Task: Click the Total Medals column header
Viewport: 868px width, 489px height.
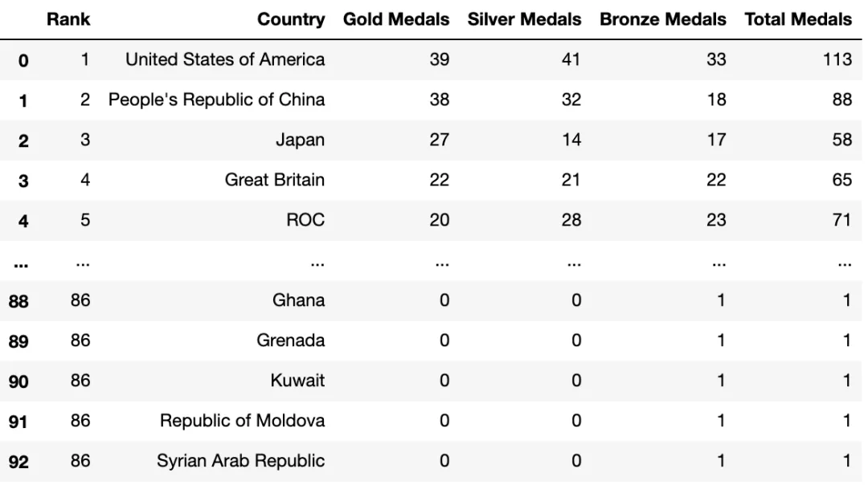Action: coord(798,19)
